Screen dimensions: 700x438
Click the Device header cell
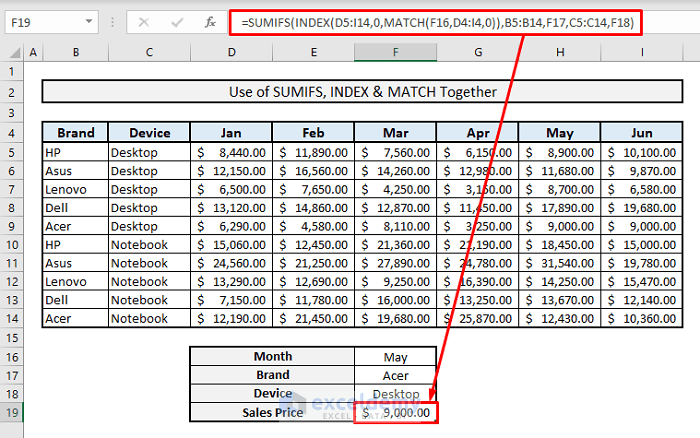coord(150,133)
